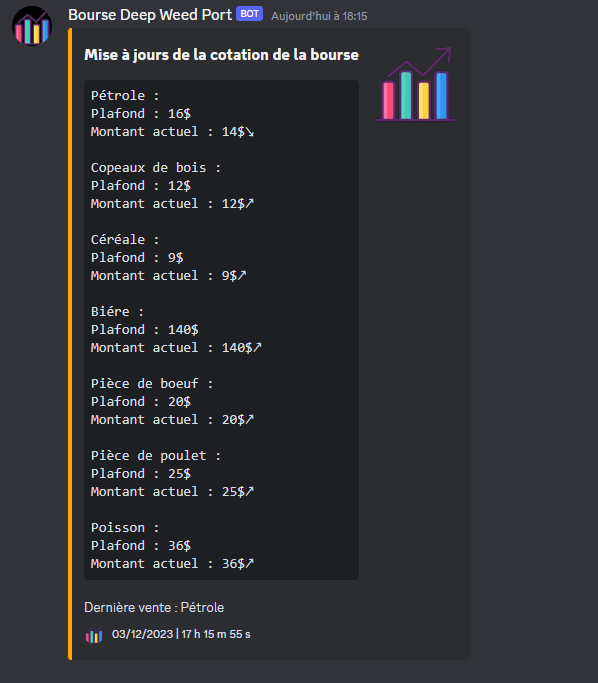Open the bar chart thumbnail image
This screenshot has height=683, width=598.
(415, 84)
